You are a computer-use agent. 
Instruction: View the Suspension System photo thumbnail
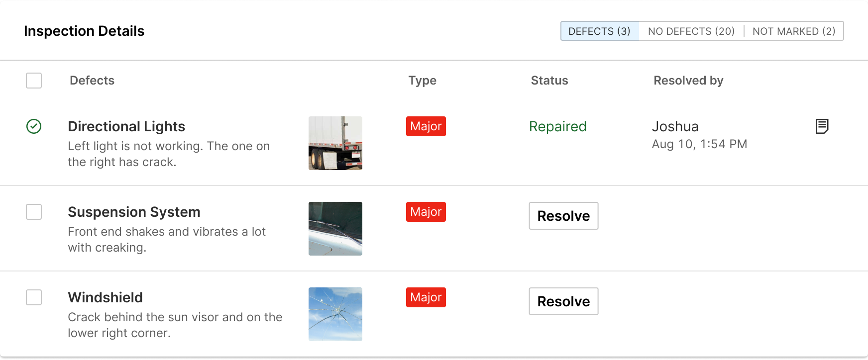[335, 229]
